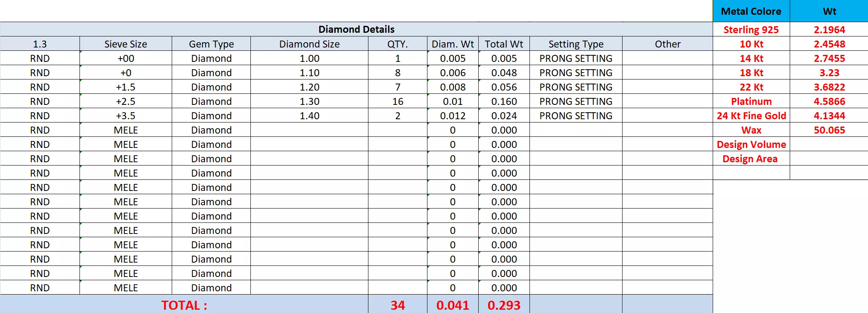Click the cell containing 1.3
868x313 pixels.
40,44
